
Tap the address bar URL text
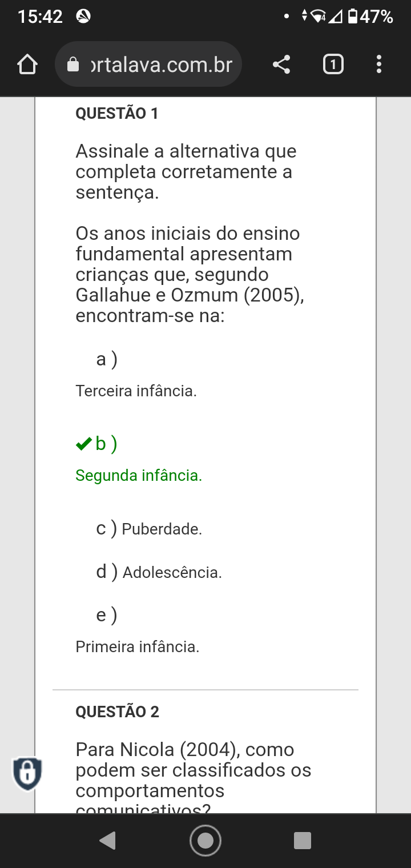pos(162,65)
